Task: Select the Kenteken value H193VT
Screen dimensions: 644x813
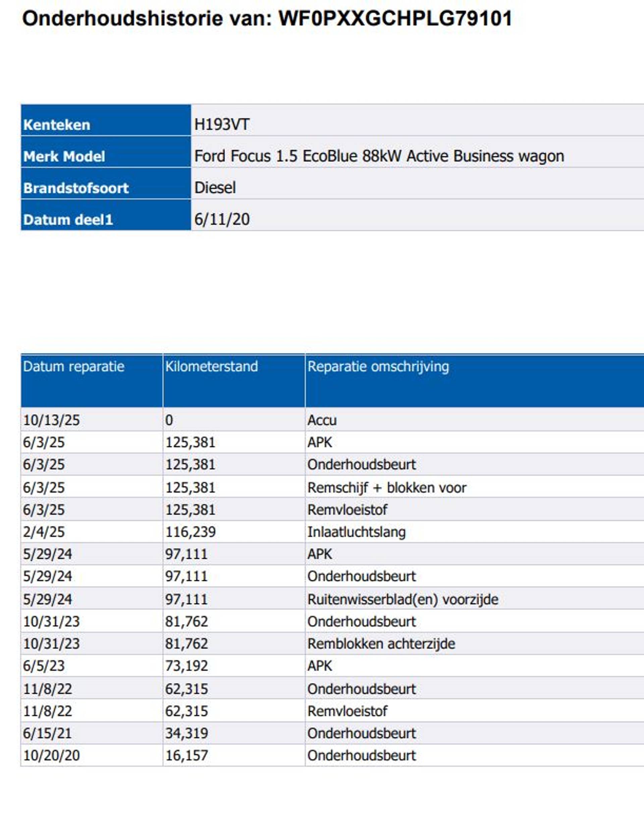Action: [x=222, y=124]
